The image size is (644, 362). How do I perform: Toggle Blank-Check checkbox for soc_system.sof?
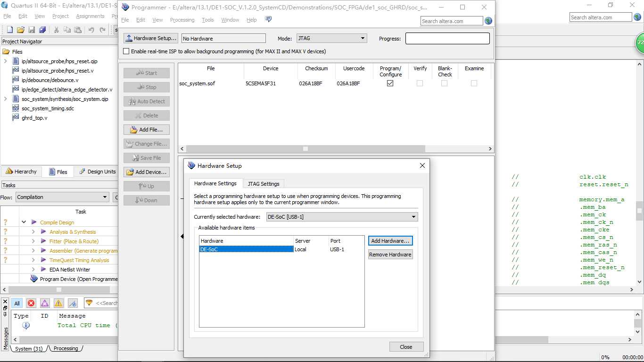444,83
